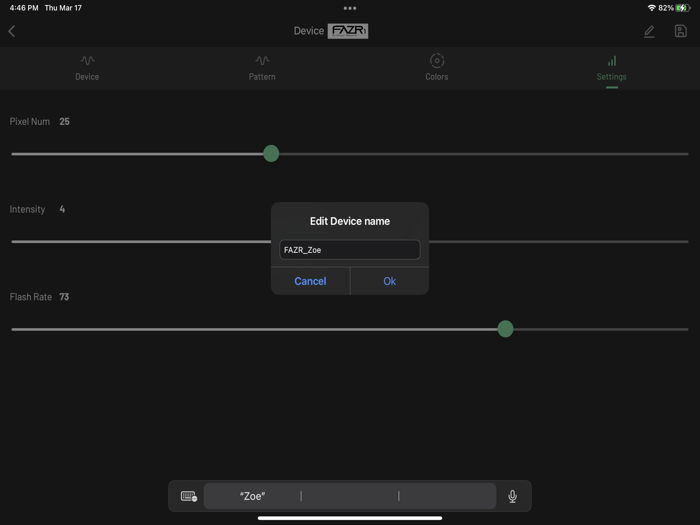Image resolution: width=700 pixels, height=525 pixels.
Task: Tap the save disk icon
Action: point(680,31)
